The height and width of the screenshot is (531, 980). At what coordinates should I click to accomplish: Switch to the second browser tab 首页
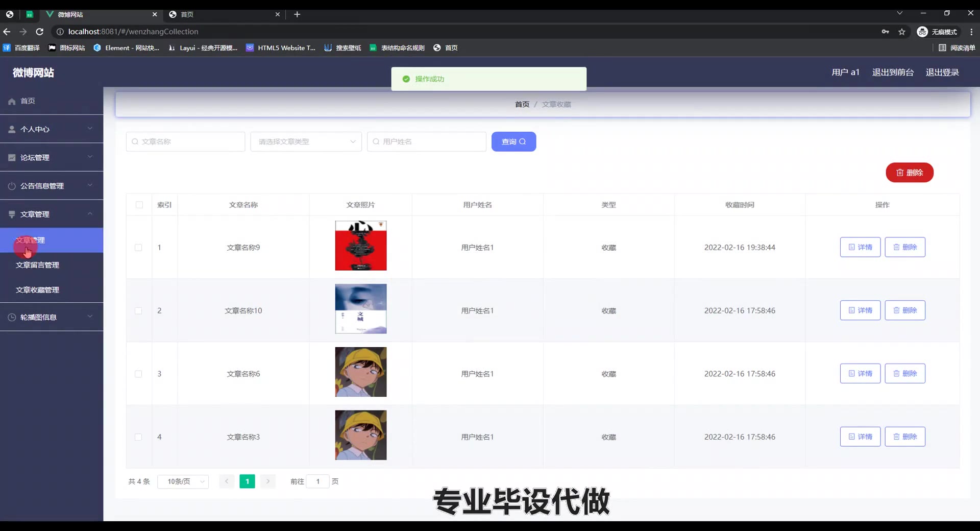click(225, 14)
